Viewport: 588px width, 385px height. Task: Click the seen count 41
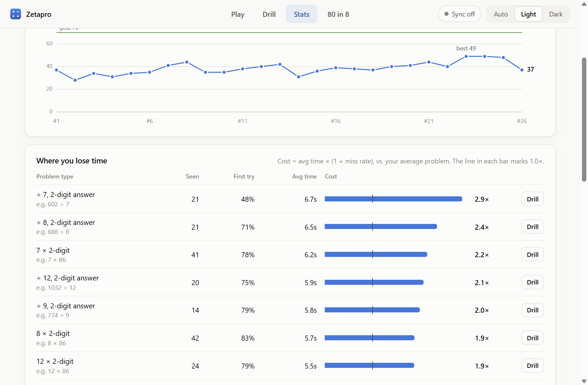195,255
